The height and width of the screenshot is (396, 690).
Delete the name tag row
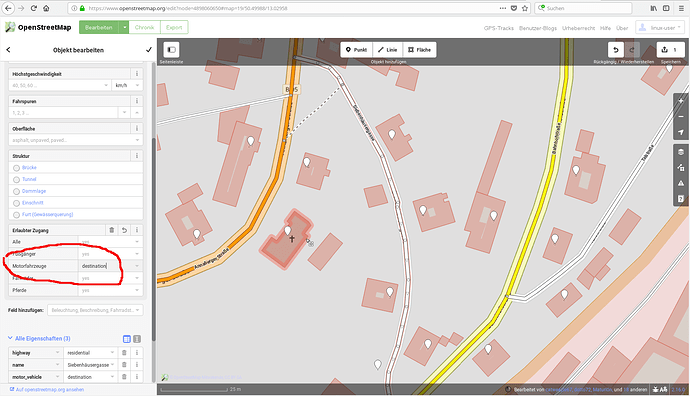coord(125,365)
